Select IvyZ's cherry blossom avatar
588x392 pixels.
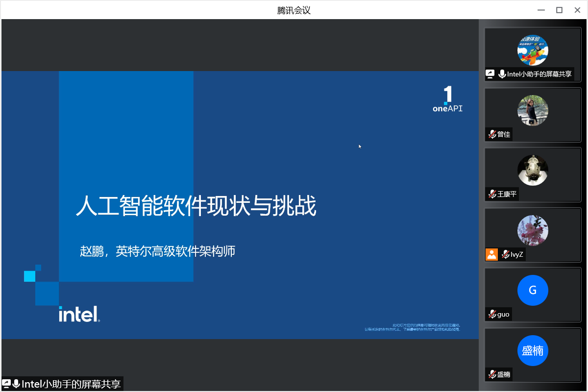[x=533, y=230]
